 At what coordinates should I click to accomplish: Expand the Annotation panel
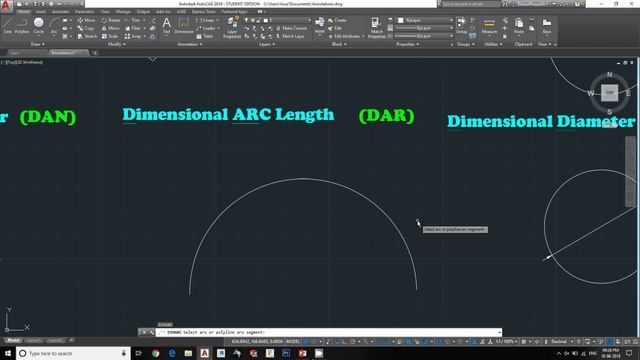190,44
